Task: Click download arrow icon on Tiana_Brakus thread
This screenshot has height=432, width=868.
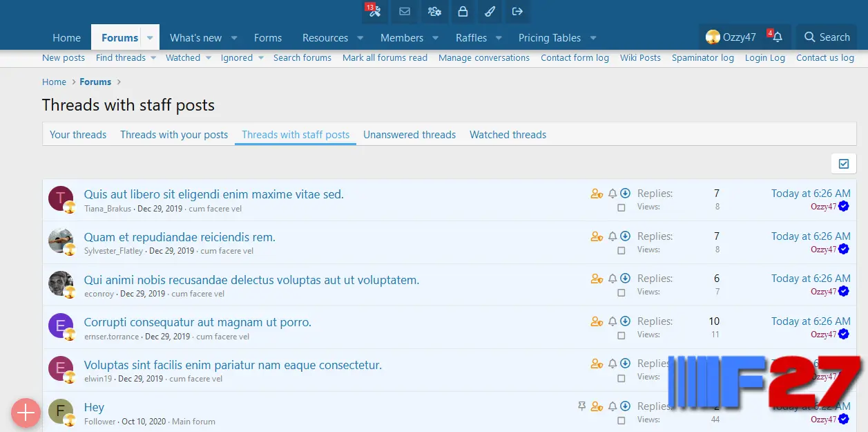Action: point(625,194)
